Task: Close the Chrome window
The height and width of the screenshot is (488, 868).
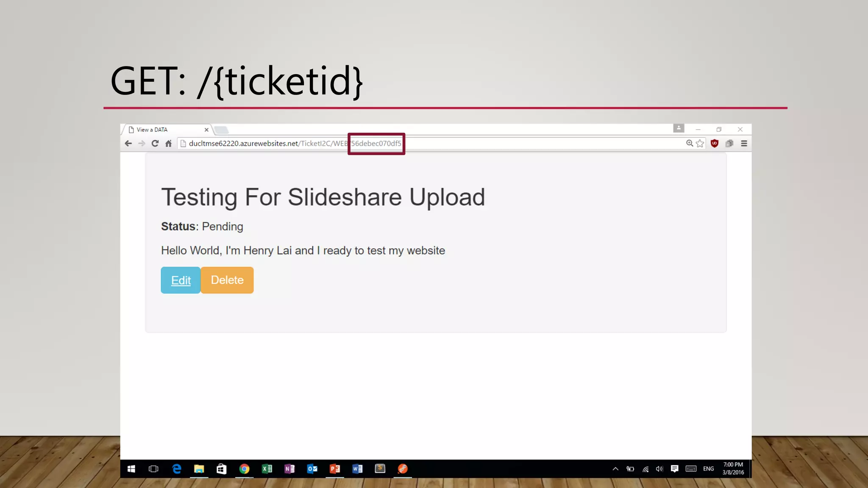Action: tap(740, 129)
